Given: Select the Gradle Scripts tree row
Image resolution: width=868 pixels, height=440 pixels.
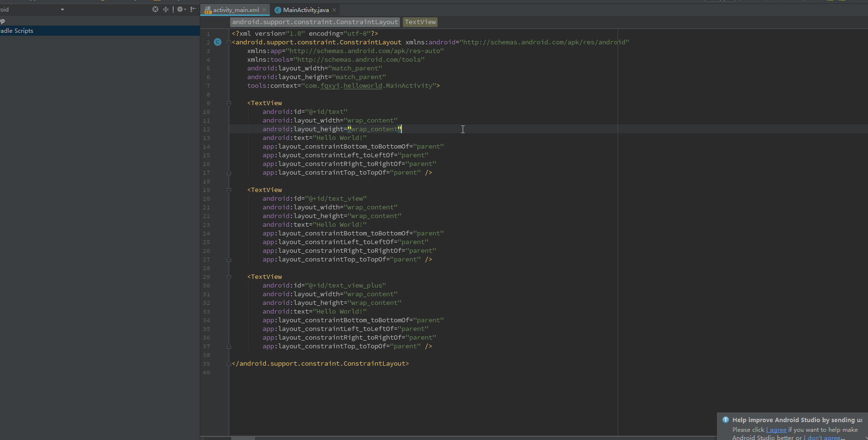Looking at the screenshot, I should (100, 30).
